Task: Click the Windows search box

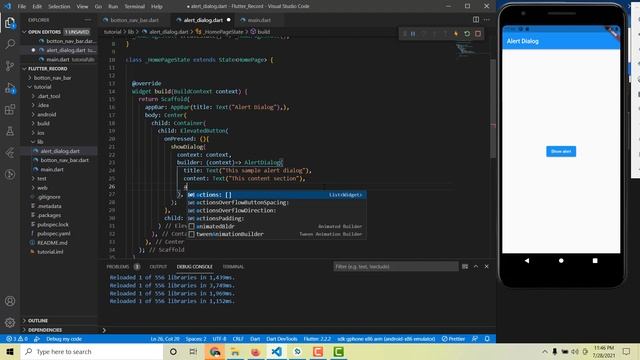Action: (92, 351)
